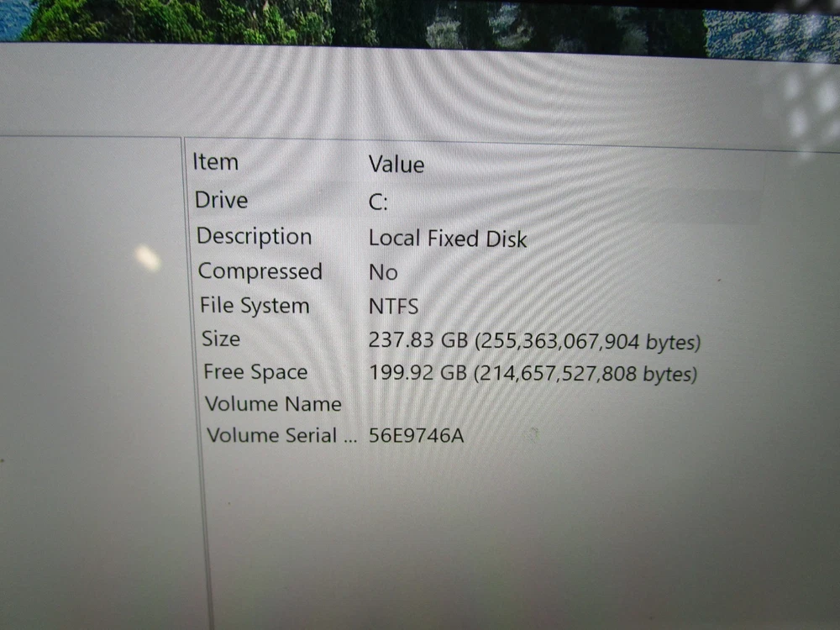The height and width of the screenshot is (630, 840).
Task: Click the Local Fixed Disk value
Action: point(447,239)
